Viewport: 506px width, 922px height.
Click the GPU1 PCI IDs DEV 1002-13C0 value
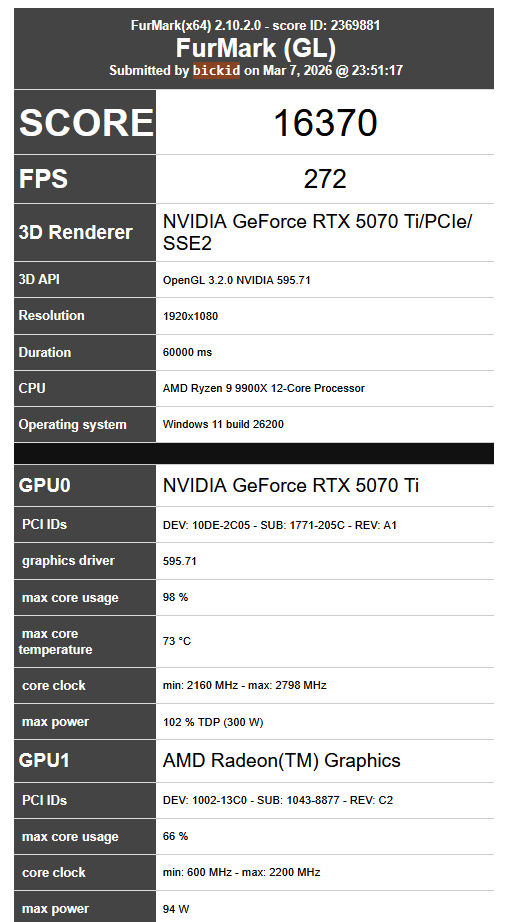point(278,801)
